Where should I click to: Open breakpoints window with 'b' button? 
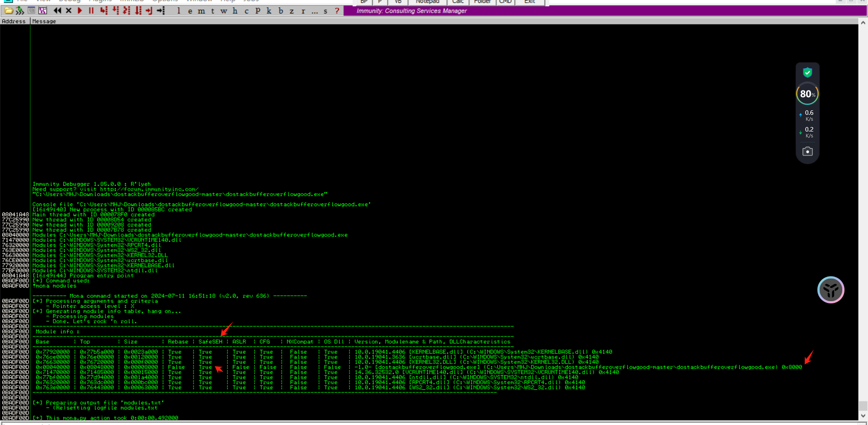click(281, 11)
